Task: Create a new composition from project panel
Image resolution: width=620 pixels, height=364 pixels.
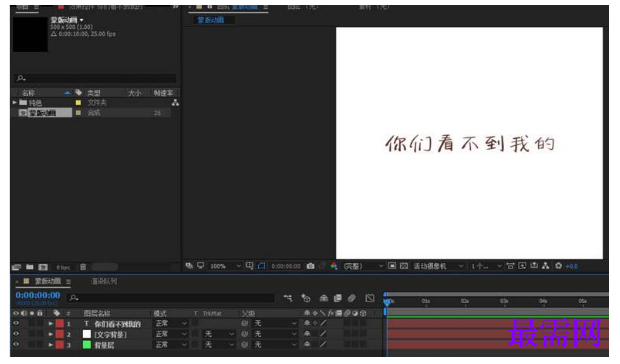Action: 43,267
